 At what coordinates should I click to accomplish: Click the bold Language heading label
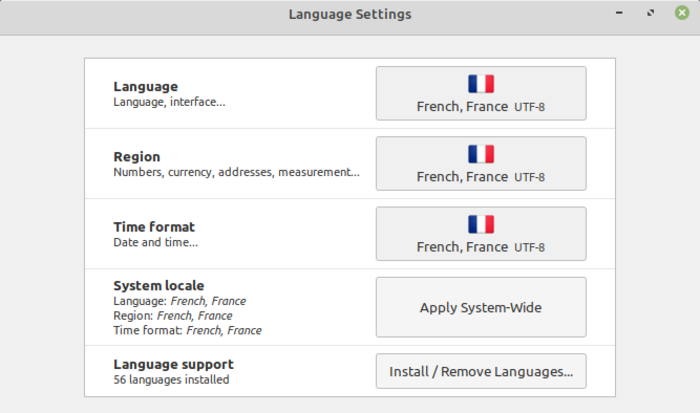tap(145, 87)
